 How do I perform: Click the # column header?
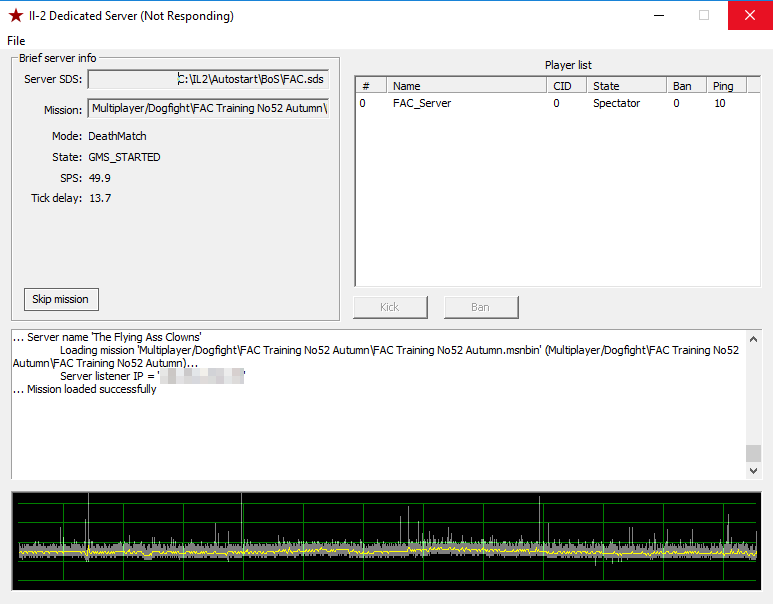[371, 86]
